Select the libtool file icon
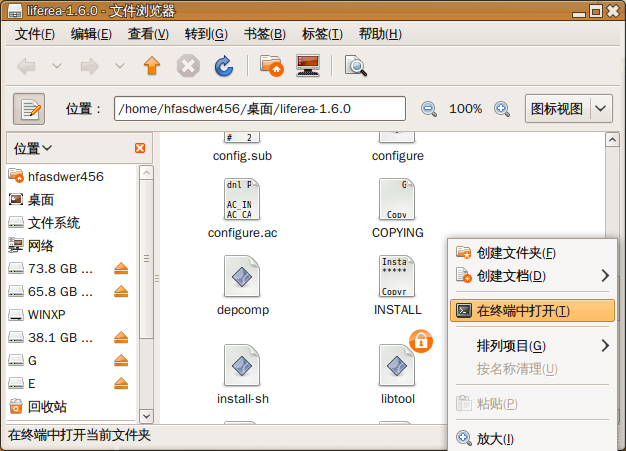This screenshot has height=451, width=626. click(x=397, y=365)
